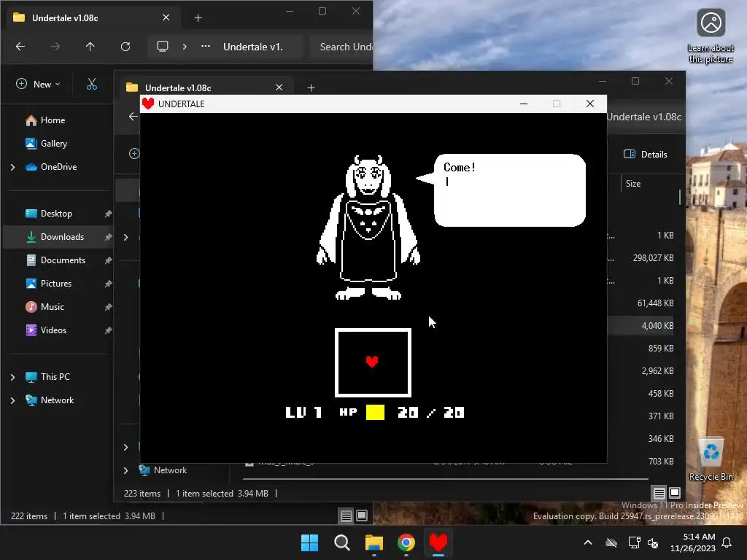
Task: Click Learn about this picture icon
Action: tap(711, 36)
